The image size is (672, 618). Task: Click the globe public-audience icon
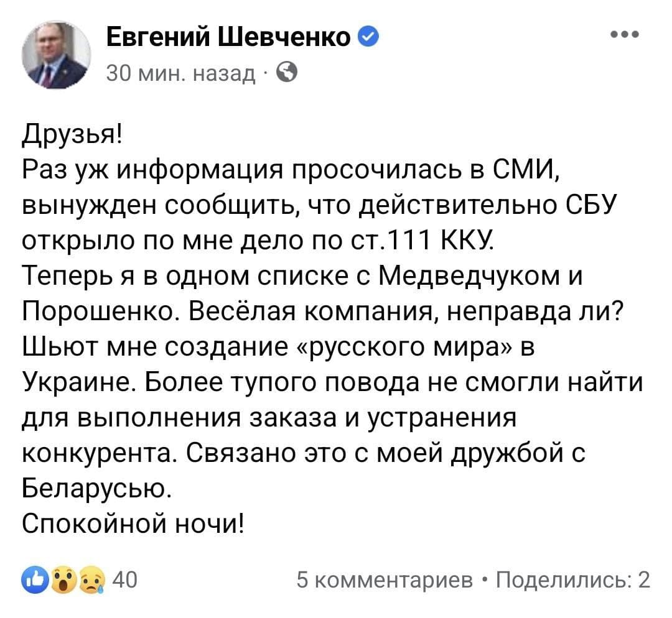coord(287,73)
